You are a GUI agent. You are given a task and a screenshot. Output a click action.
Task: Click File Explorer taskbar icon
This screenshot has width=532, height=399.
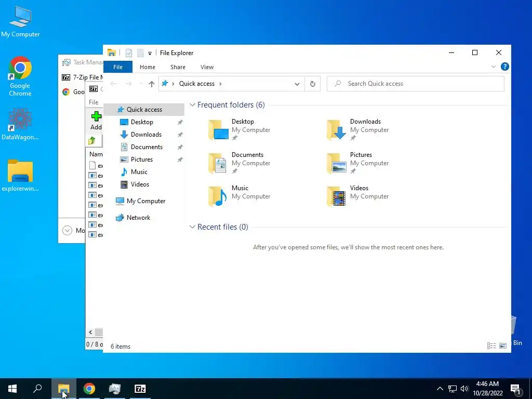[63, 389]
